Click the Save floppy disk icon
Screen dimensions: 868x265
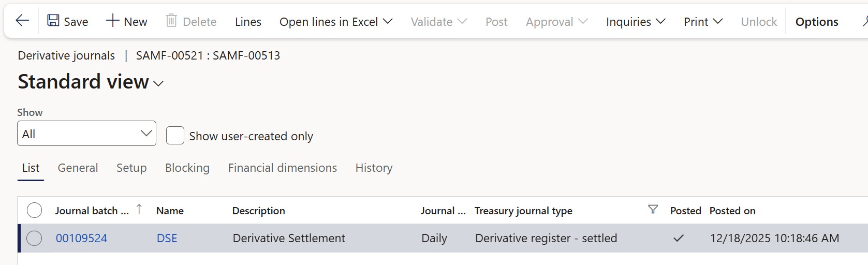(x=53, y=21)
